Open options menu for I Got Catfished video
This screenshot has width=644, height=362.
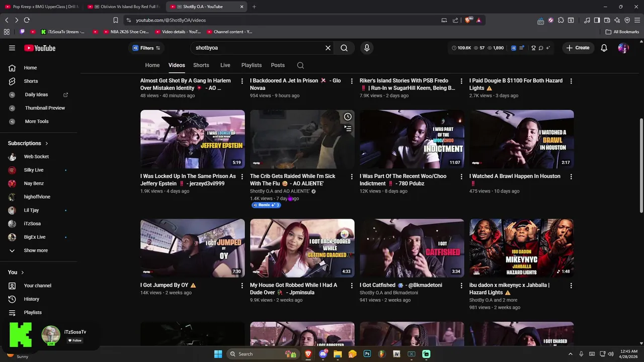461,286
